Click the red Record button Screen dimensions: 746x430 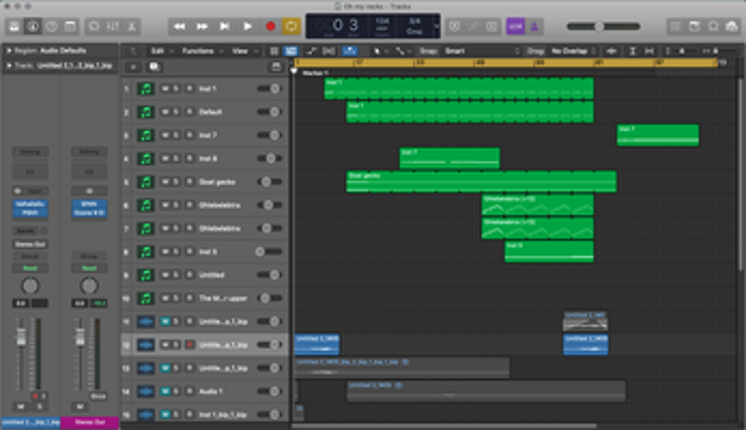pos(270,27)
